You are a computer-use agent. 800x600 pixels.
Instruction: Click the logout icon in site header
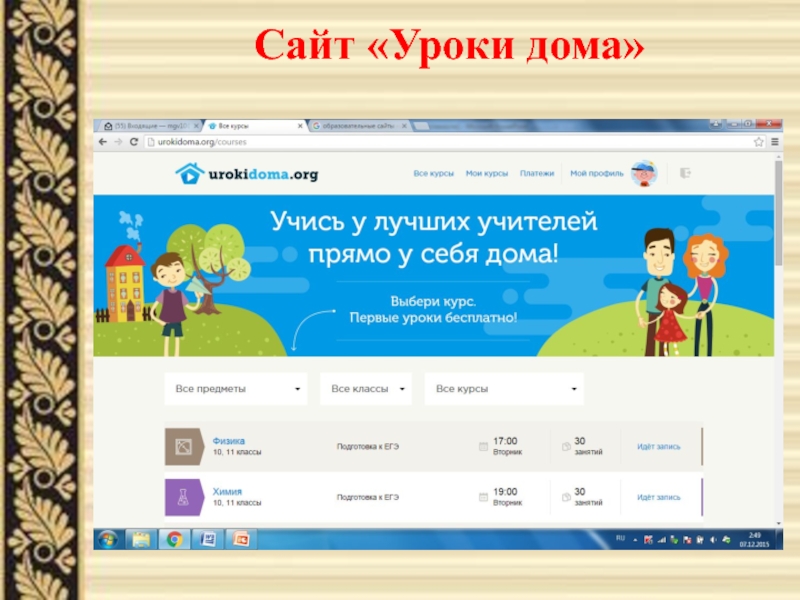(x=685, y=173)
